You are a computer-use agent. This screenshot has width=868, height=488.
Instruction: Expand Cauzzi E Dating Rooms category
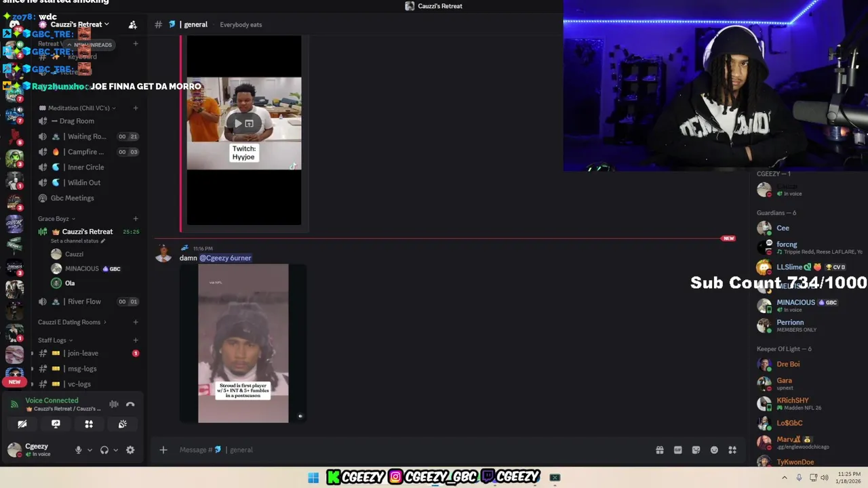(x=73, y=323)
